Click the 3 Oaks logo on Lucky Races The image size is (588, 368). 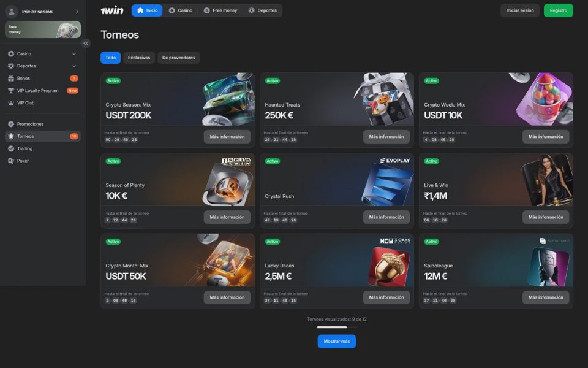point(395,240)
